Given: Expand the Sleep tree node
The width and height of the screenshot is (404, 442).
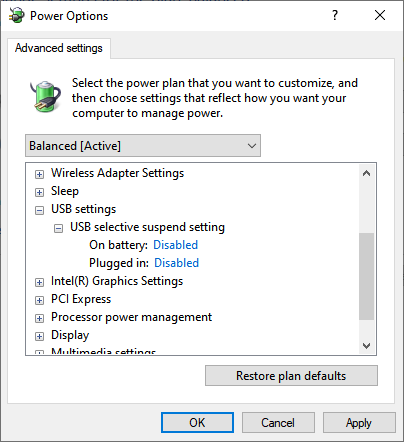Looking at the screenshot, I should pyautogui.click(x=39, y=192).
